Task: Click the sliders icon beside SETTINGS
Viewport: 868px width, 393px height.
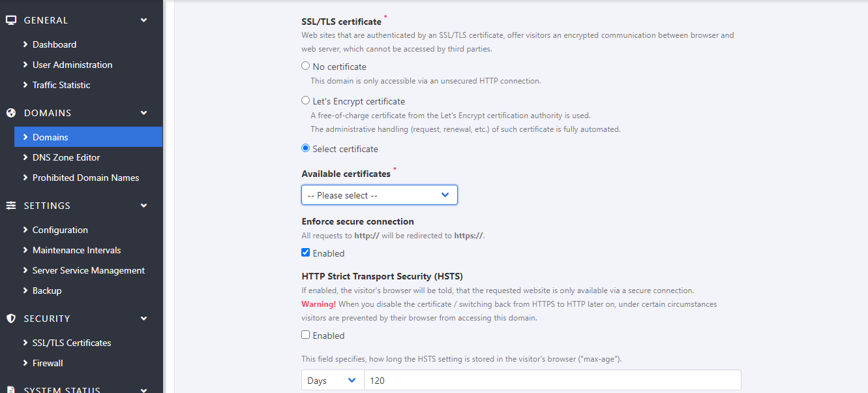Action: click(x=10, y=206)
